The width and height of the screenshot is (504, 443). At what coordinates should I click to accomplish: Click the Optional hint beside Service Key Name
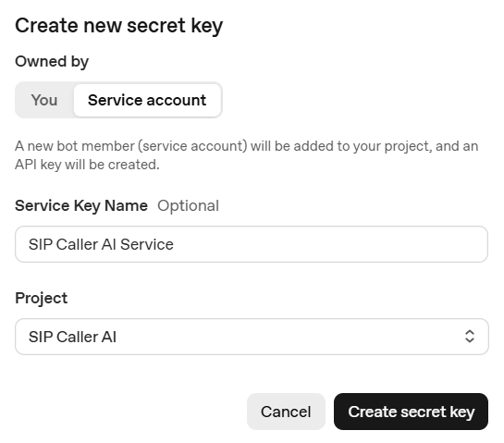click(188, 205)
